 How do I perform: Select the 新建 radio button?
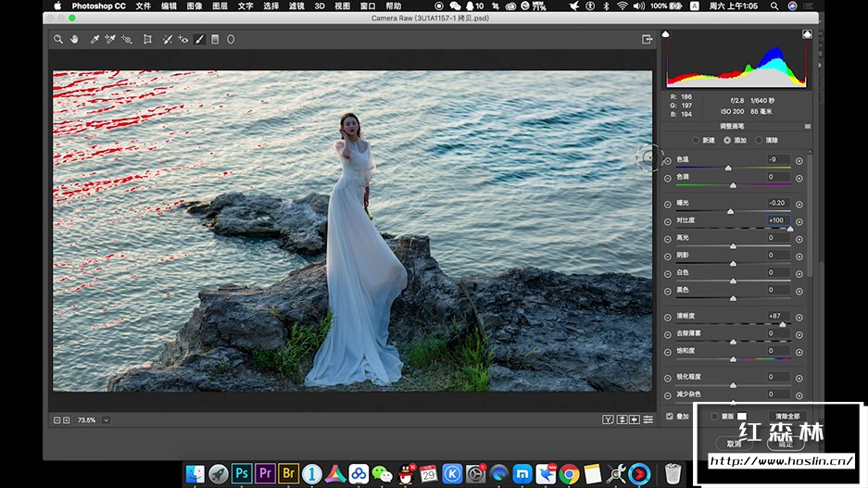697,140
